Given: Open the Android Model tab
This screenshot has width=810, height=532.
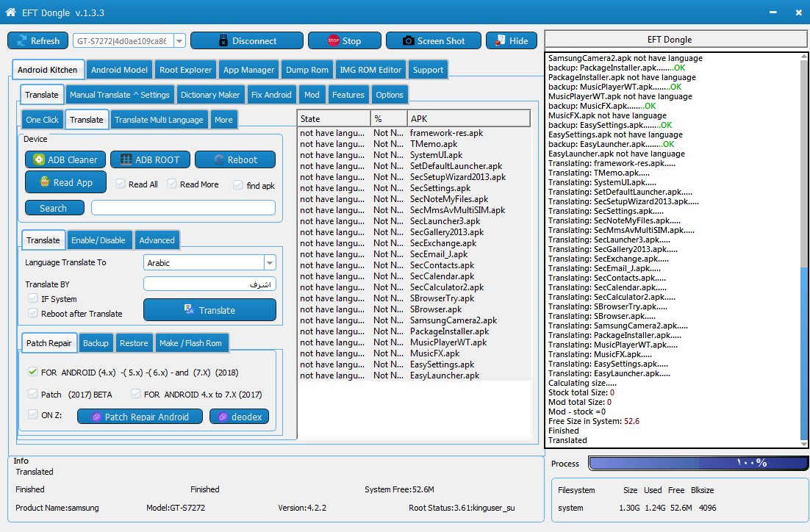Looking at the screenshot, I should click(119, 70).
